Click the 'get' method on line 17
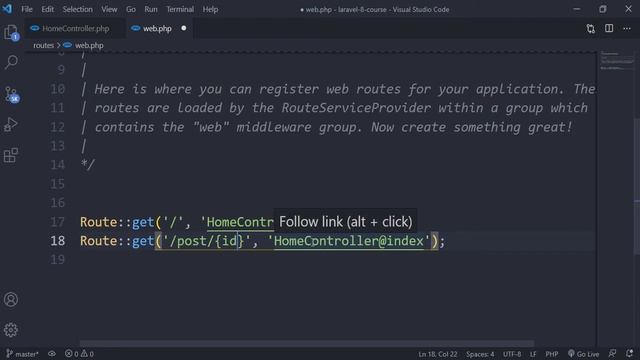The height and width of the screenshot is (360, 640). click(143, 222)
